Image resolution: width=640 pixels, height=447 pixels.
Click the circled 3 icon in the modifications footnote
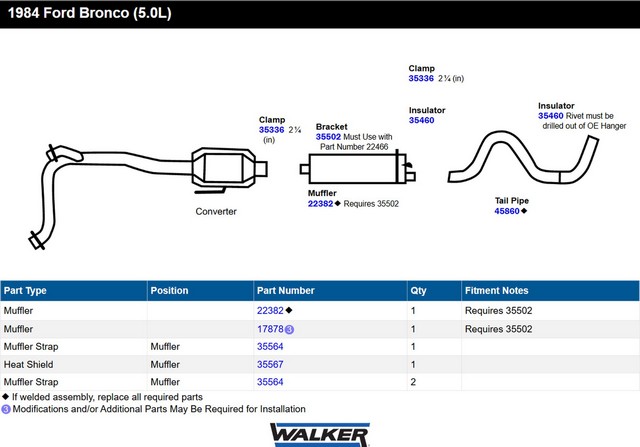point(6,409)
